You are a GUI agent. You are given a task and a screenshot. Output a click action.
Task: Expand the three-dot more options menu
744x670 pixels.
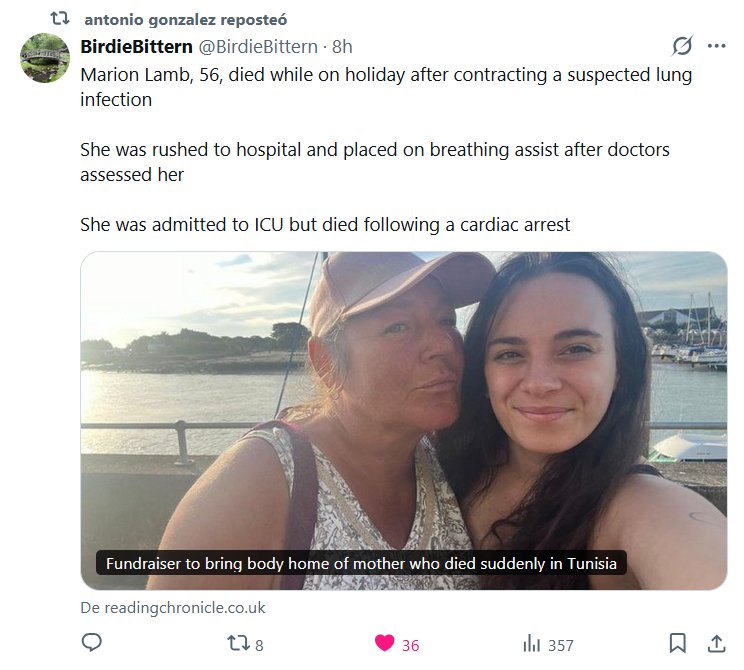point(716,46)
